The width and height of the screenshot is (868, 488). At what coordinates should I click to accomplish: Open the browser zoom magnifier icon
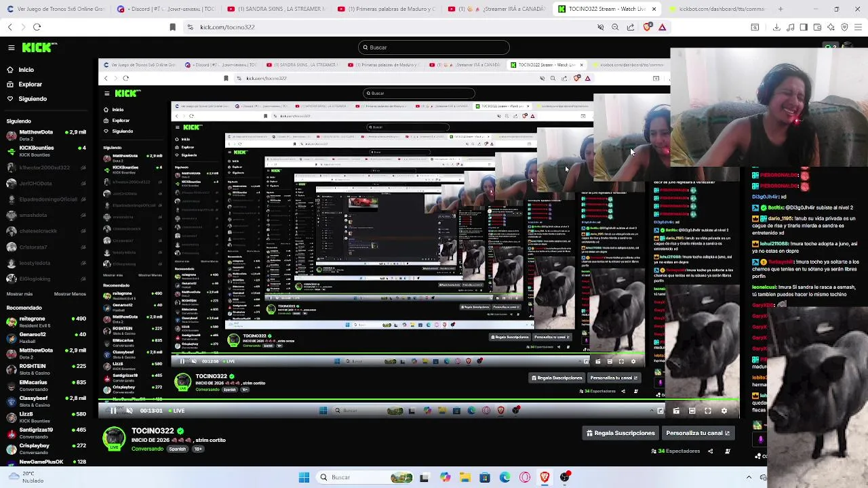coord(615,27)
